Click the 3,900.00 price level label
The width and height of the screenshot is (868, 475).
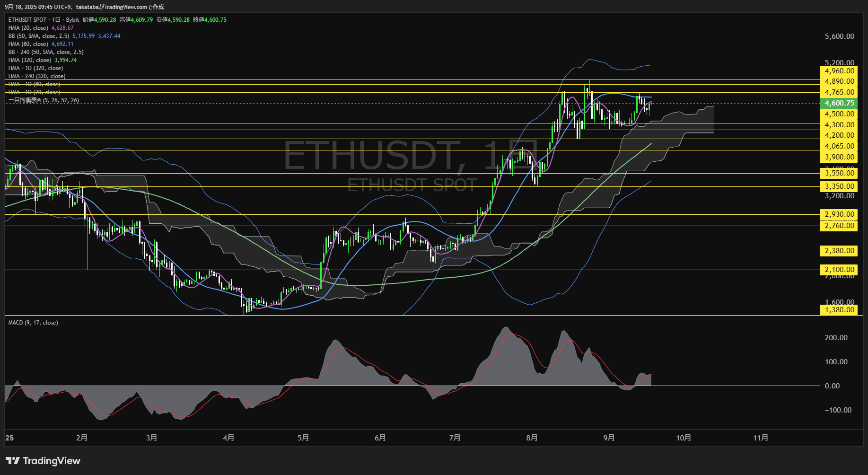[x=839, y=157]
